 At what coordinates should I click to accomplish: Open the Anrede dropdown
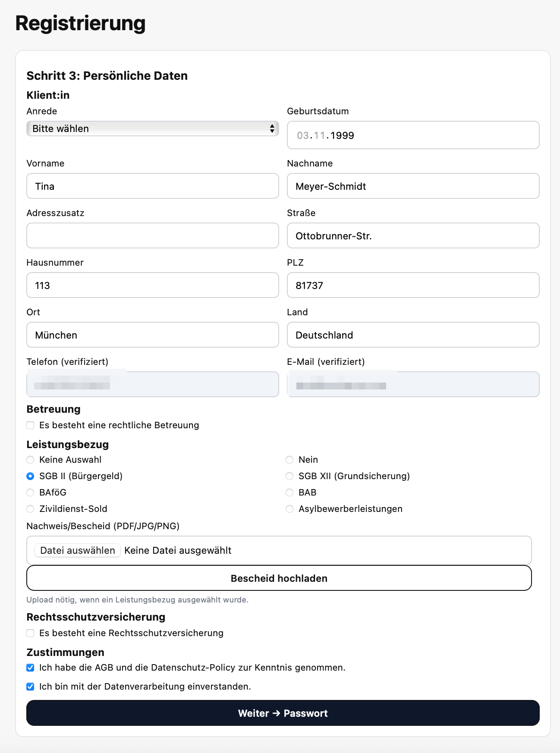pos(152,129)
